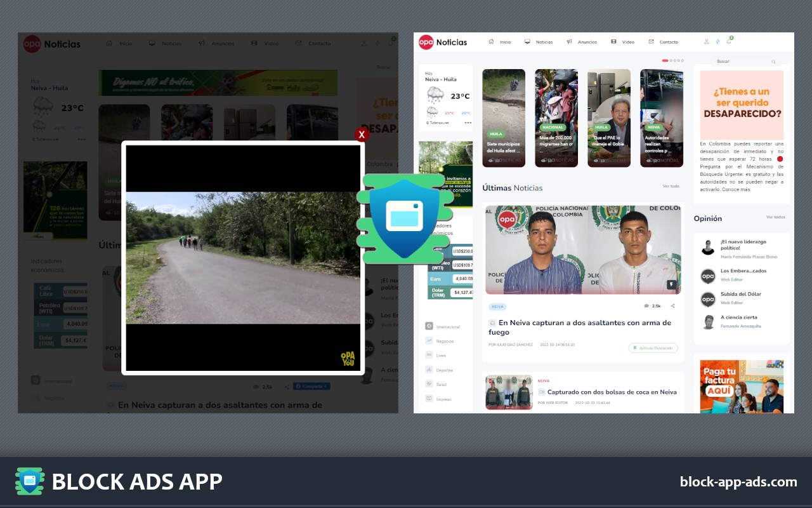The height and width of the screenshot is (508, 812).
Task: Open weather widget three-dots menu on clean page
Action: tap(468, 122)
